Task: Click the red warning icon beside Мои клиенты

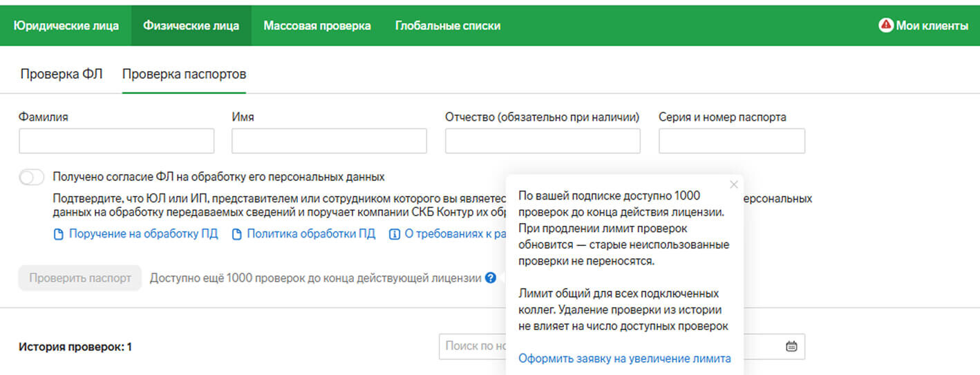Action: (886, 26)
